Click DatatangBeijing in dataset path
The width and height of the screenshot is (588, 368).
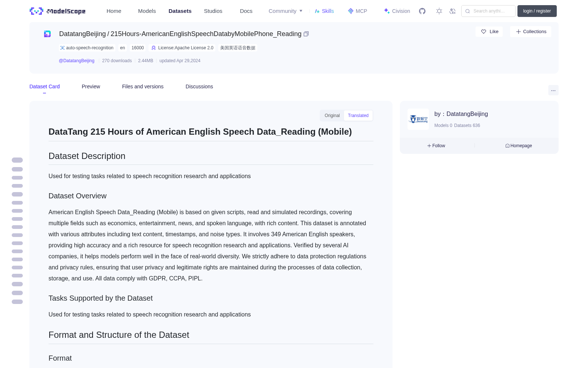coord(82,34)
